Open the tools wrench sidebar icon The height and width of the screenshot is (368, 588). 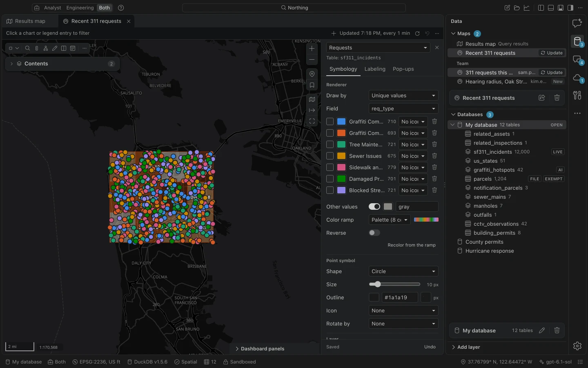coord(577,95)
